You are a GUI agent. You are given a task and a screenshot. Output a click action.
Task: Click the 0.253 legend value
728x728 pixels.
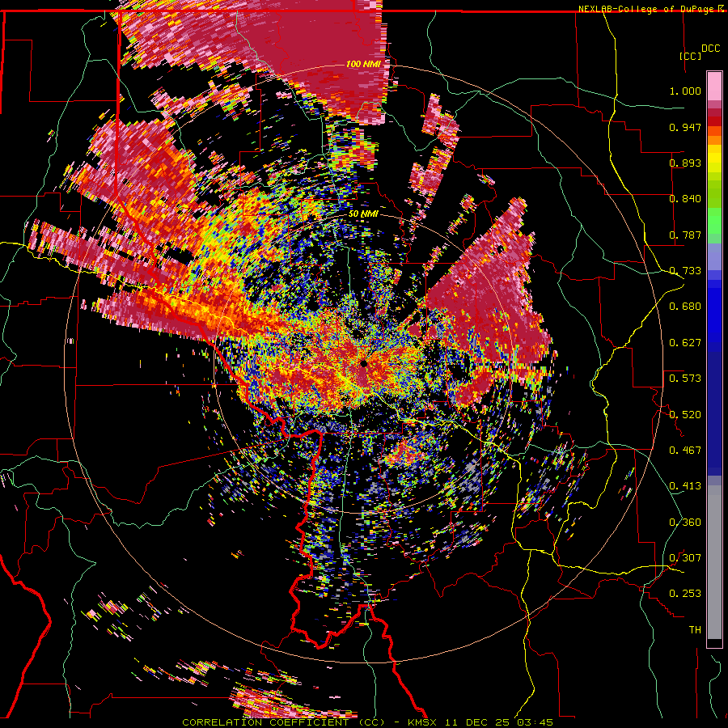coord(685,594)
